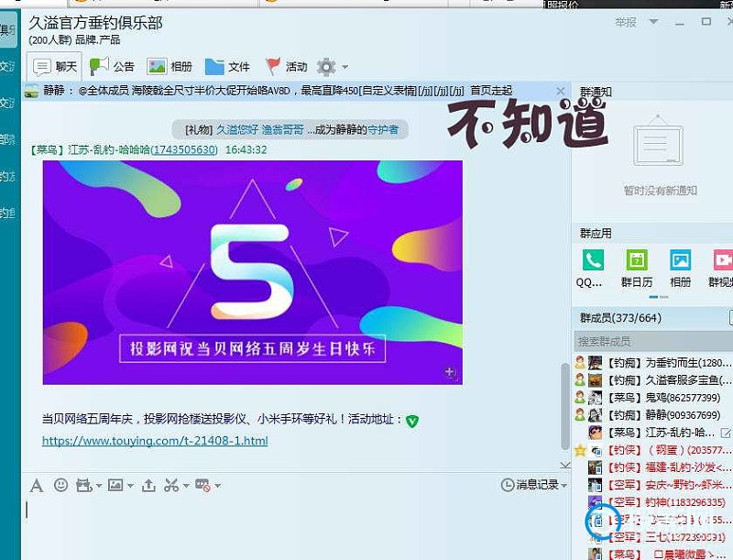Click the 久溢您好 name in gift notice

(x=237, y=129)
